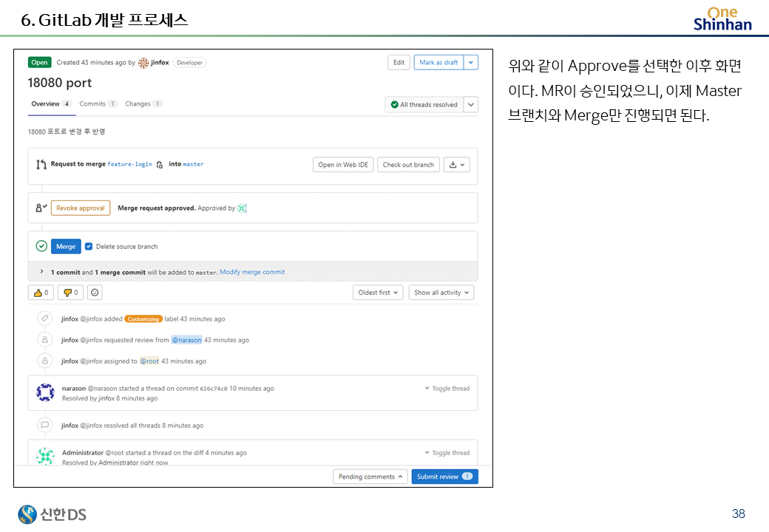Toggle the narason thread
The height and width of the screenshot is (532, 769).
pos(447,389)
